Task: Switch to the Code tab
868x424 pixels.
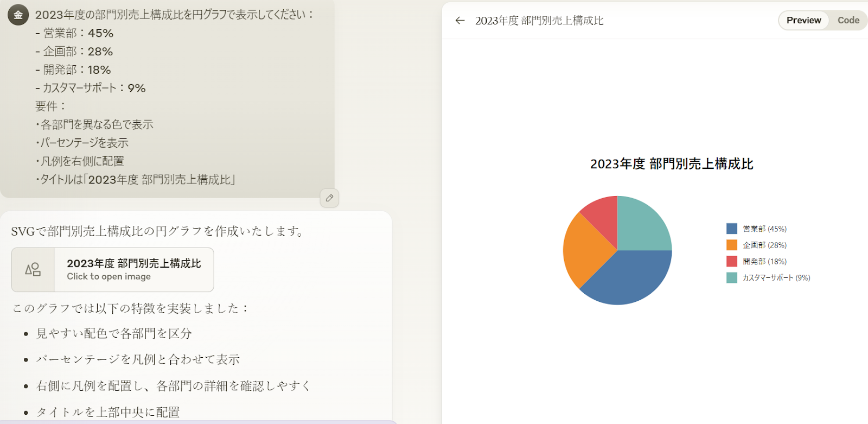Action: coord(848,21)
